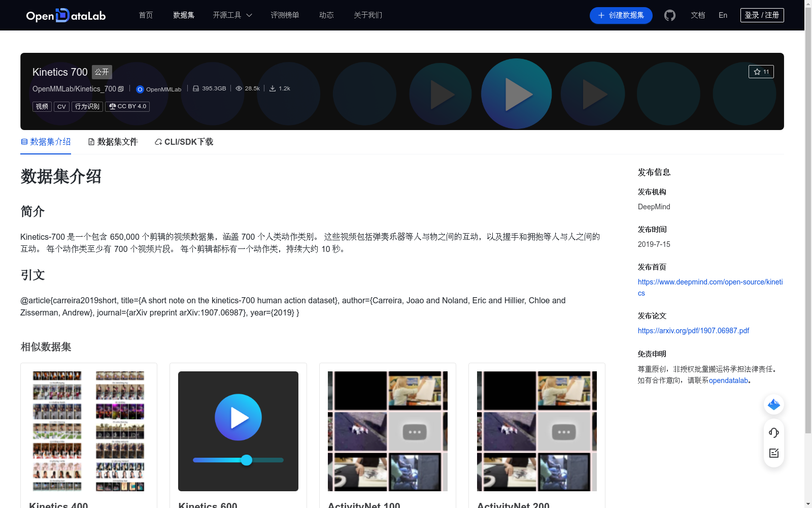
Task: Select the CLI/SDK下载 tab
Action: (184, 142)
